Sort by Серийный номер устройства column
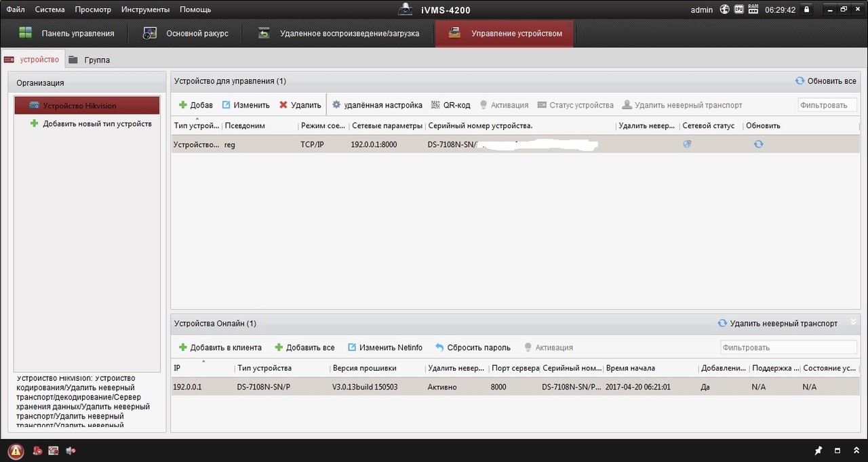 click(x=480, y=125)
